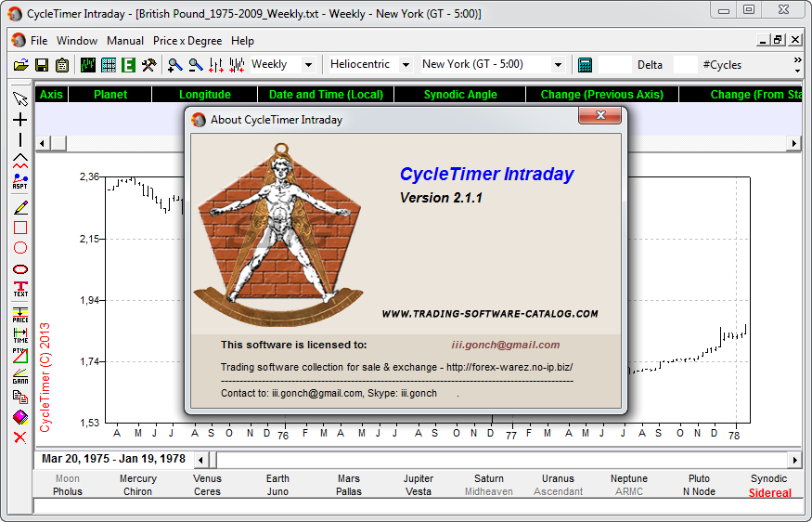Choose the TEXT annotation tool
The height and width of the screenshot is (522, 812).
pyautogui.click(x=20, y=290)
